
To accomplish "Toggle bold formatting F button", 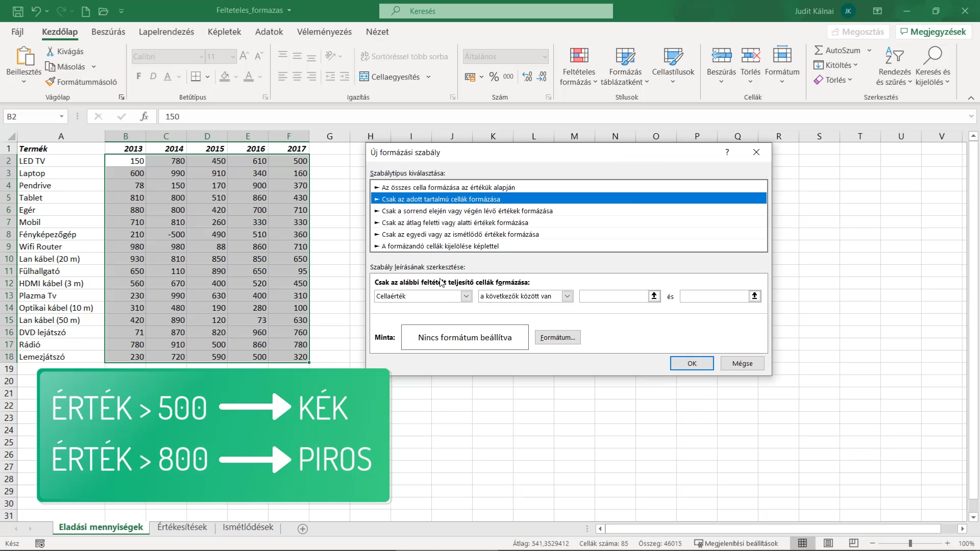I will pyautogui.click(x=139, y=77).
